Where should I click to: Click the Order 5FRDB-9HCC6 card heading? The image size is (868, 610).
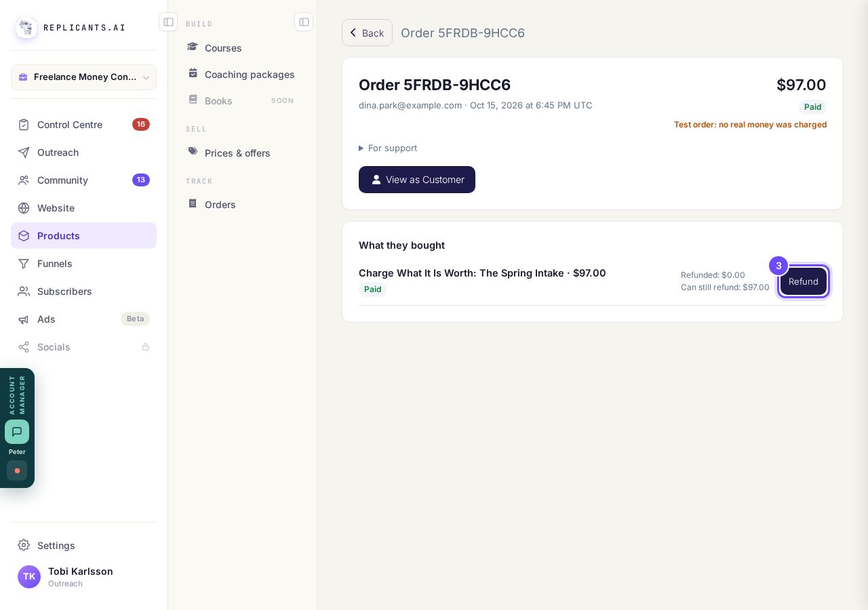tap(435, 85)
